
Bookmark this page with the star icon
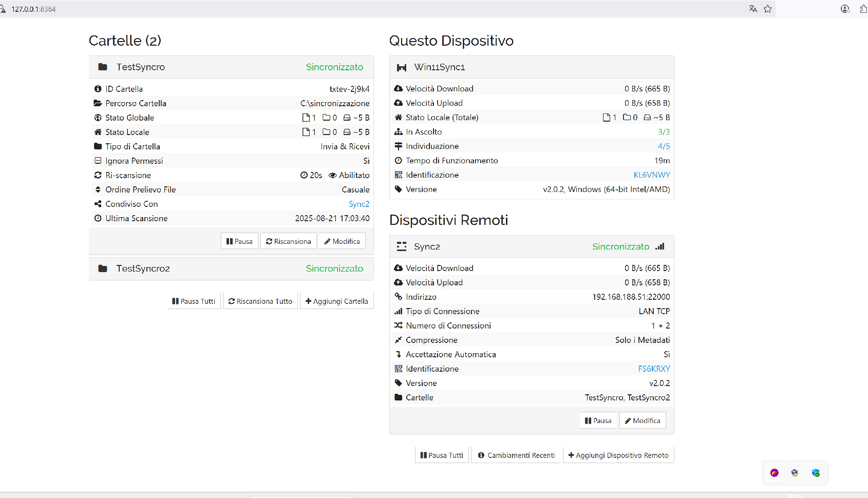coord(767,9)
